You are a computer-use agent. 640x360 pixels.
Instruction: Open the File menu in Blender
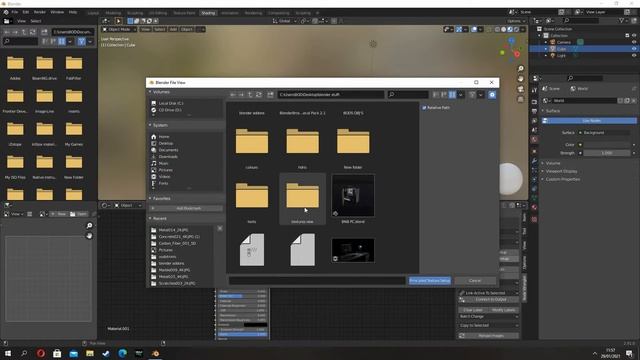(15, 12)
